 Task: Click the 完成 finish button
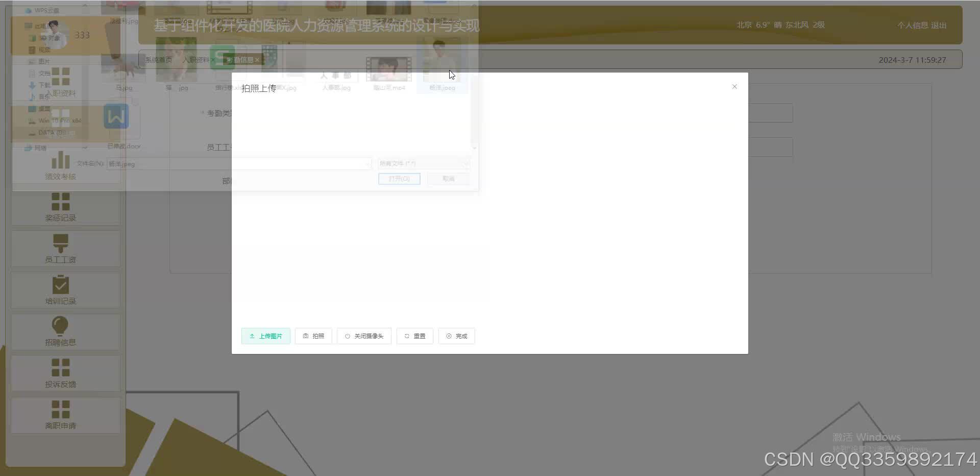pyautogui.click(x=457, y=336)
